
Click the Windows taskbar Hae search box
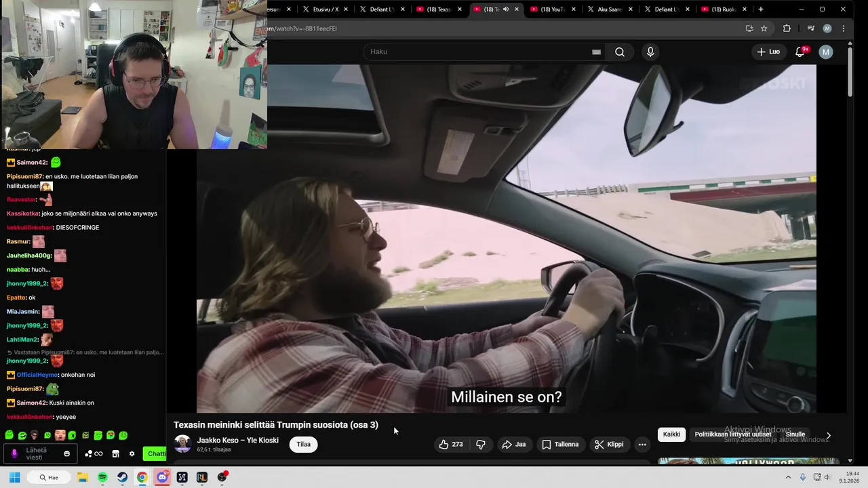pos(49,477)
